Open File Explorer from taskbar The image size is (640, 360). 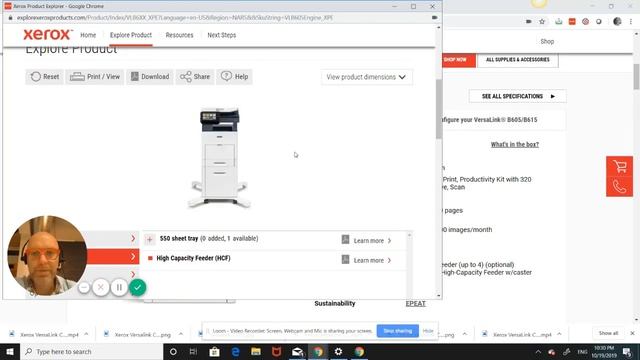tap(256, 351)
